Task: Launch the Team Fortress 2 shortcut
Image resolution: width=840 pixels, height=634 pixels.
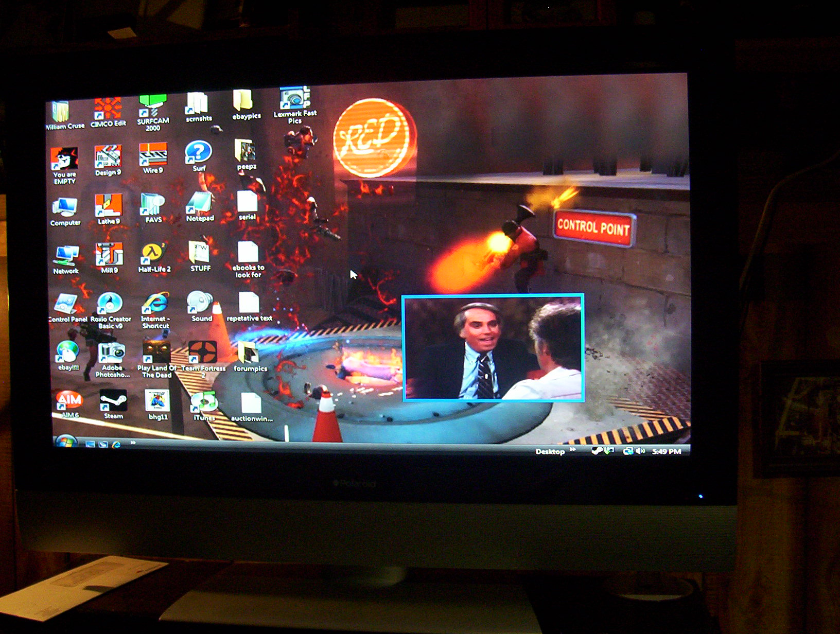Action: tap(203, 359)
